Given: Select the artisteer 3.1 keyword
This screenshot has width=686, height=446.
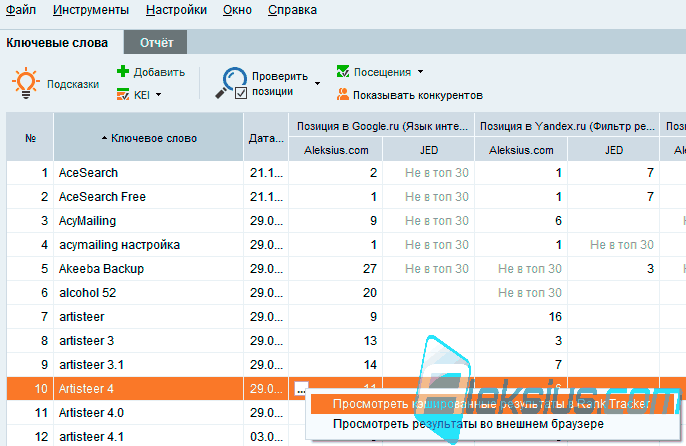Looking at the screenshot, I should click(x=91, y=365).
